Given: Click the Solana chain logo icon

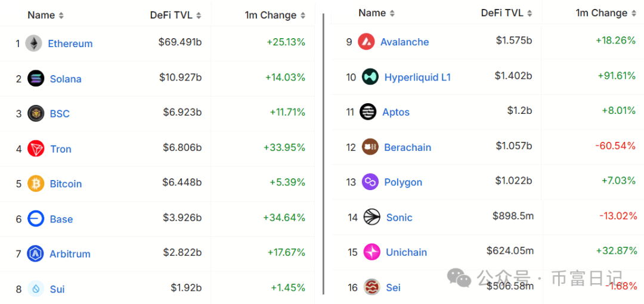Looking at the screenshot, I should 36,79.
